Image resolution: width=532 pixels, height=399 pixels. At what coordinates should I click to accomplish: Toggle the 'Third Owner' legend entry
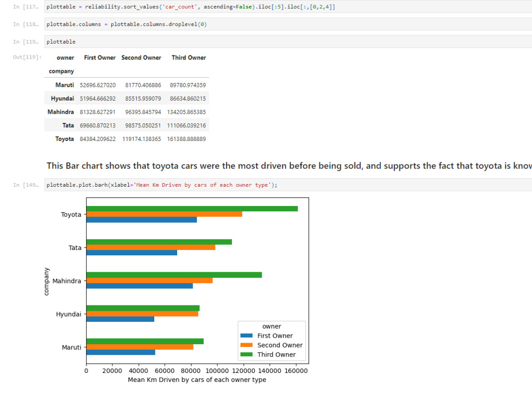277,354
